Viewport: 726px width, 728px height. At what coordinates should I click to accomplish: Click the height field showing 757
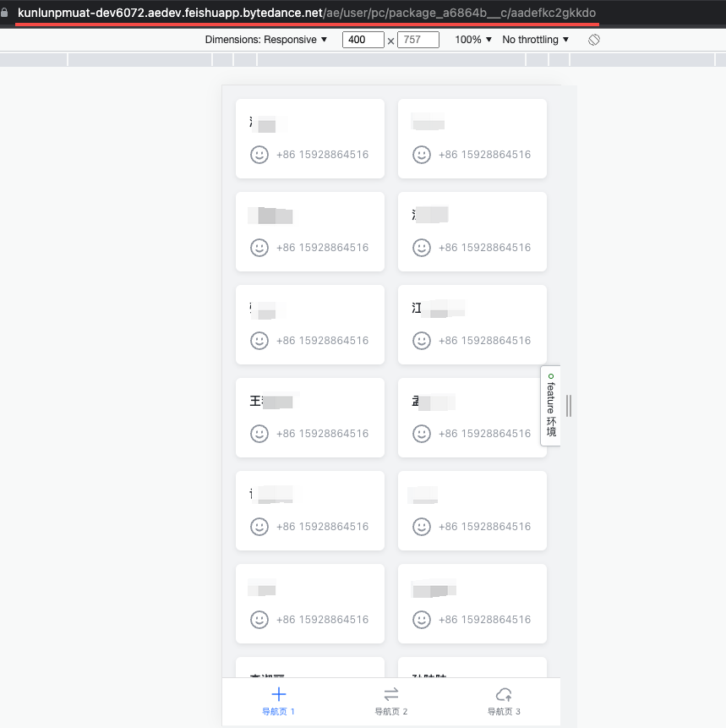pos(418,40)
